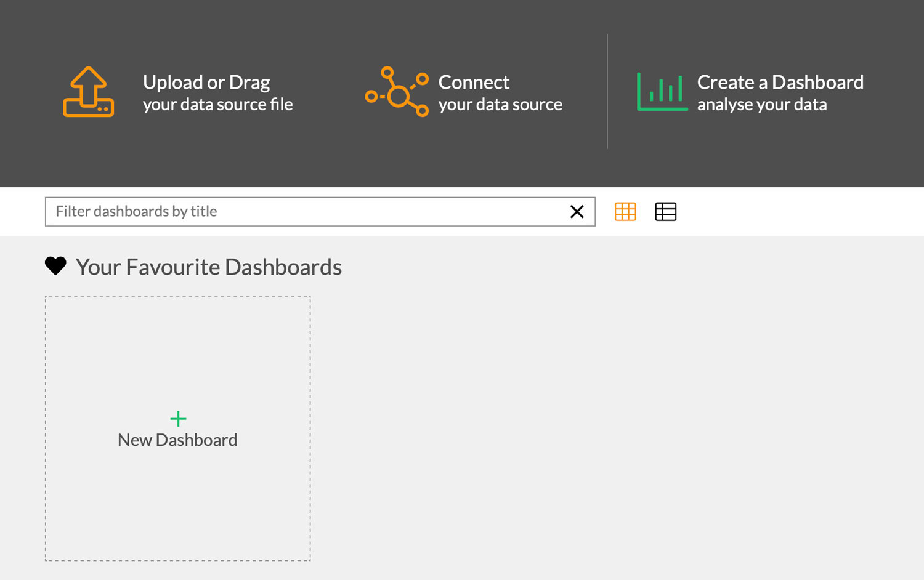Click the Your Favourite Dashboards heading
Image resolution: width=924 pixels, height=580 pixels.
(x=209, y=267)
